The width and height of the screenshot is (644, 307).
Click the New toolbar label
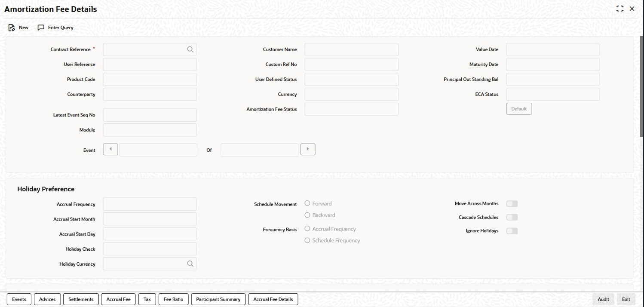coord(24,28)
